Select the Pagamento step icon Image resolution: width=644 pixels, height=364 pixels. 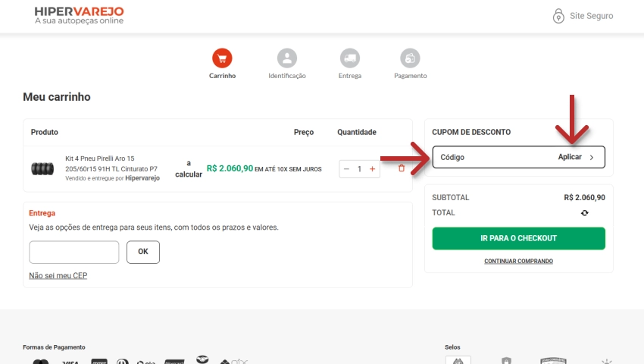411,58
